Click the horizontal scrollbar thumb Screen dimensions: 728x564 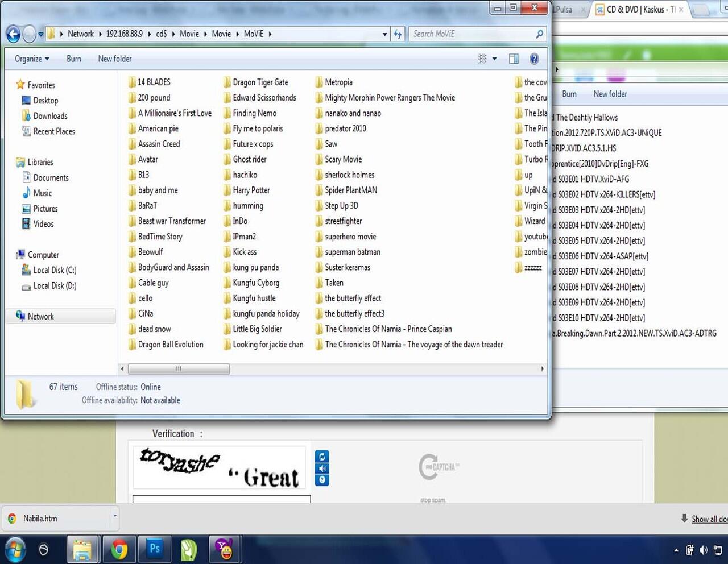pos(179,369)
